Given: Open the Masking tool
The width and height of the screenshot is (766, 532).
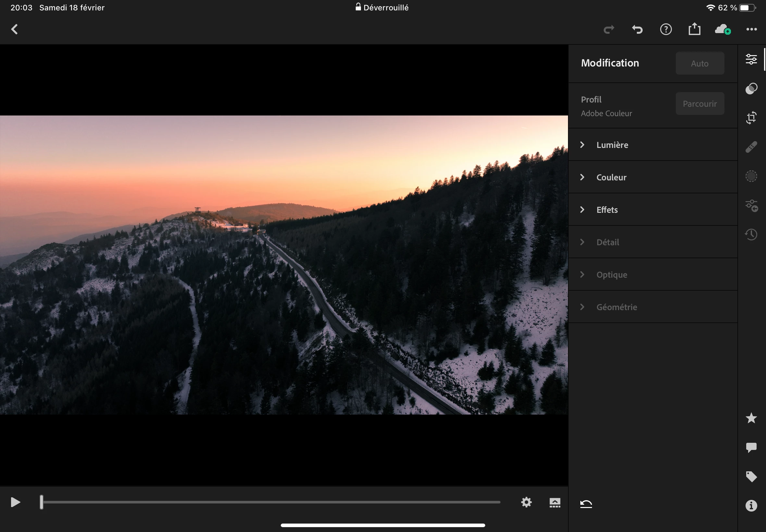Looking at the screenshot, I should tap(751, 176).
